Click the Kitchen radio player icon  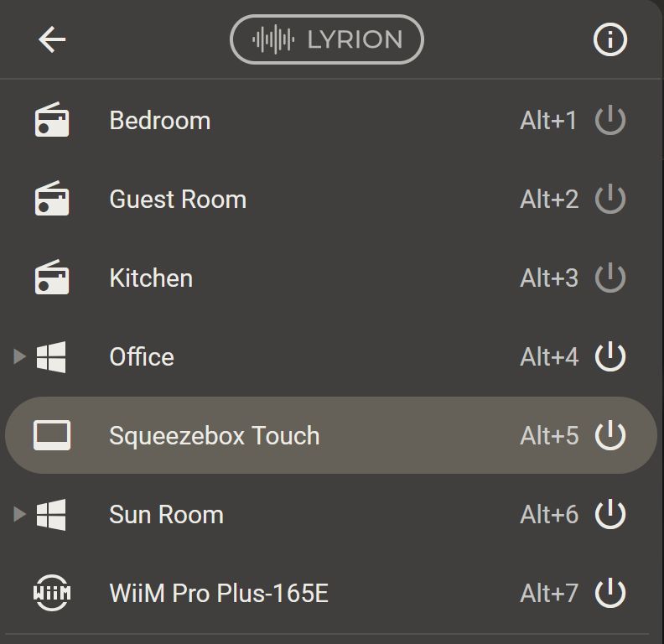pyautogui.click(x=52, y=278)
